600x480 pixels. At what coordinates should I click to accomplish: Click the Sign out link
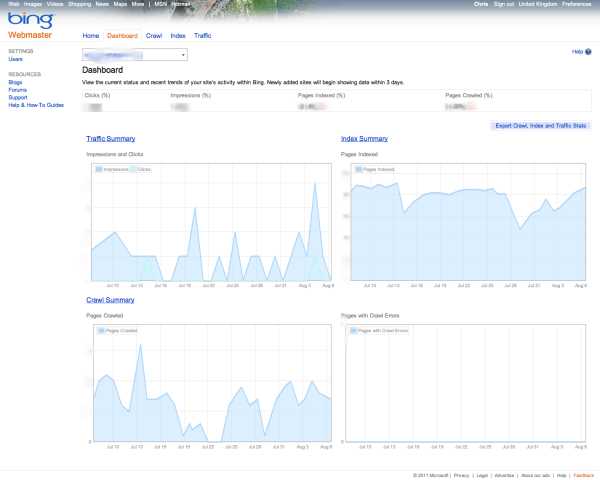[x=504, y=4]
